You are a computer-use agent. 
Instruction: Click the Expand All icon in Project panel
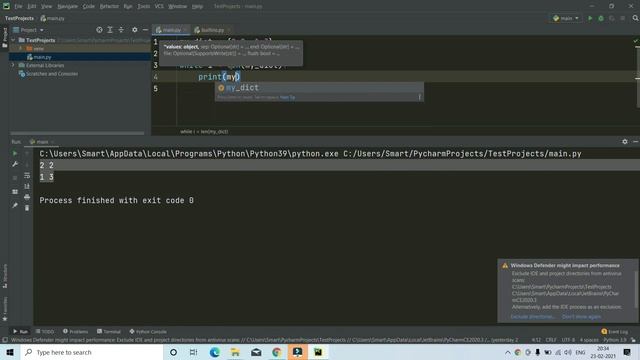110,30
